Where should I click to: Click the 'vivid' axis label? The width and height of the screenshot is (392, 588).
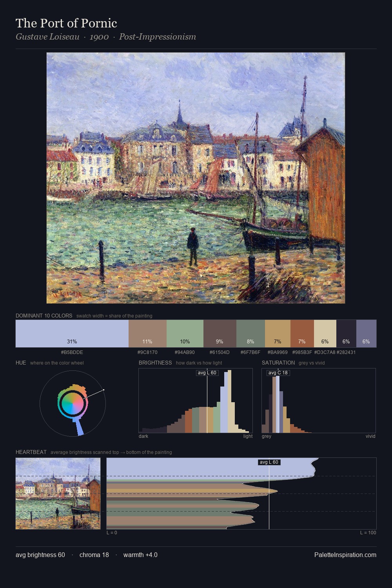370,436
